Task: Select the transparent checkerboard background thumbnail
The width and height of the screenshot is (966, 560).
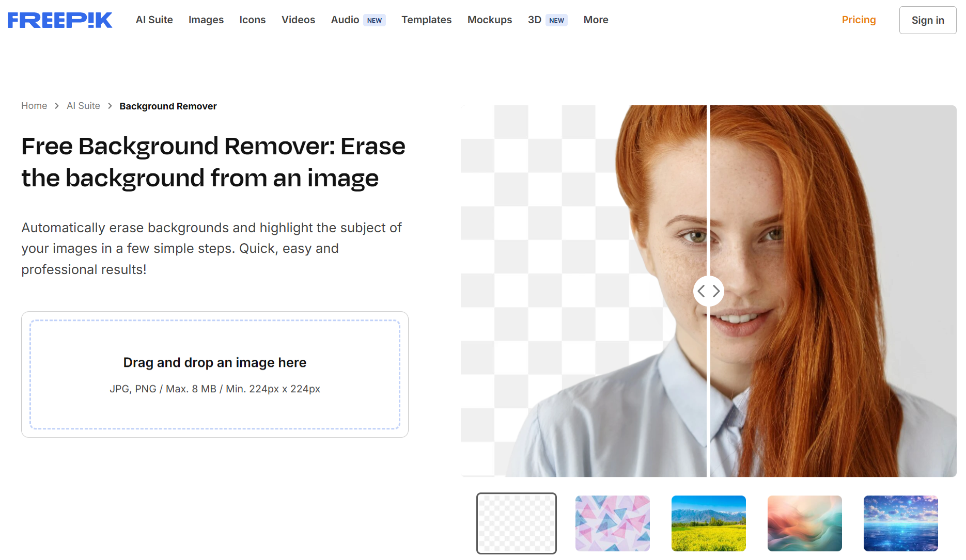Action: pyautogui.click(x=516, y=523)
